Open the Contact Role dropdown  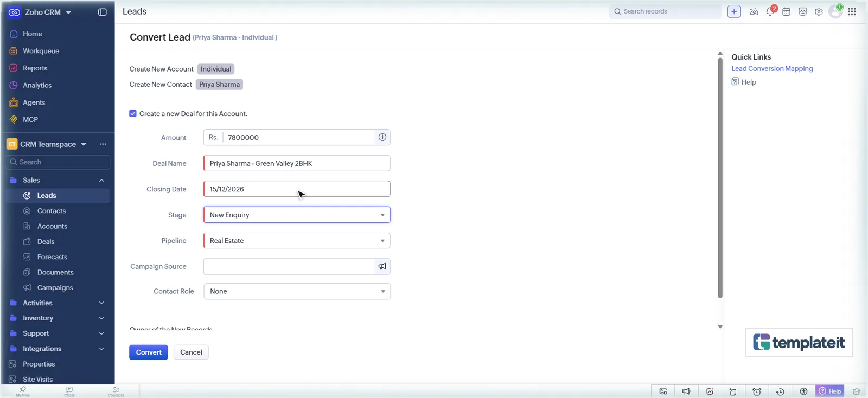click(297, 291)
